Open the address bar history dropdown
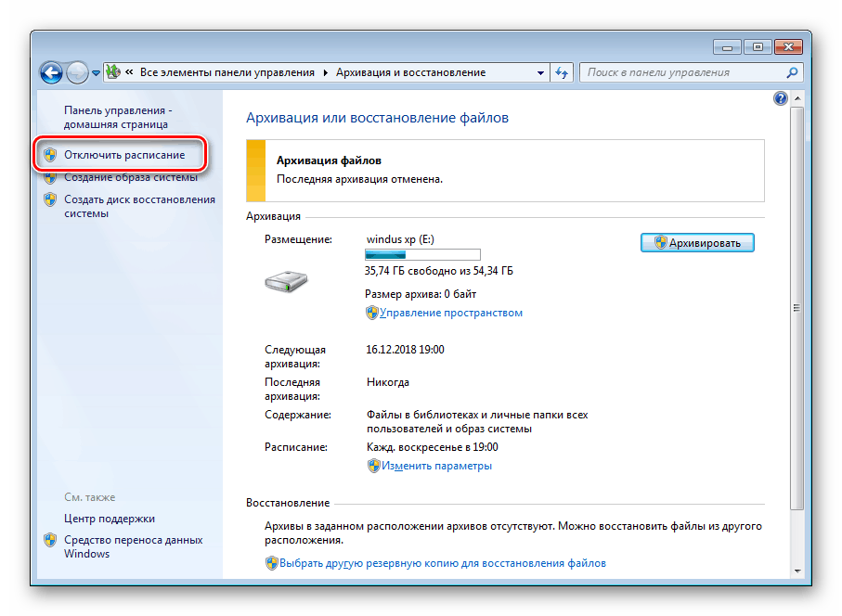Screen dimensions: 842x616 click(x=540, y=72)
